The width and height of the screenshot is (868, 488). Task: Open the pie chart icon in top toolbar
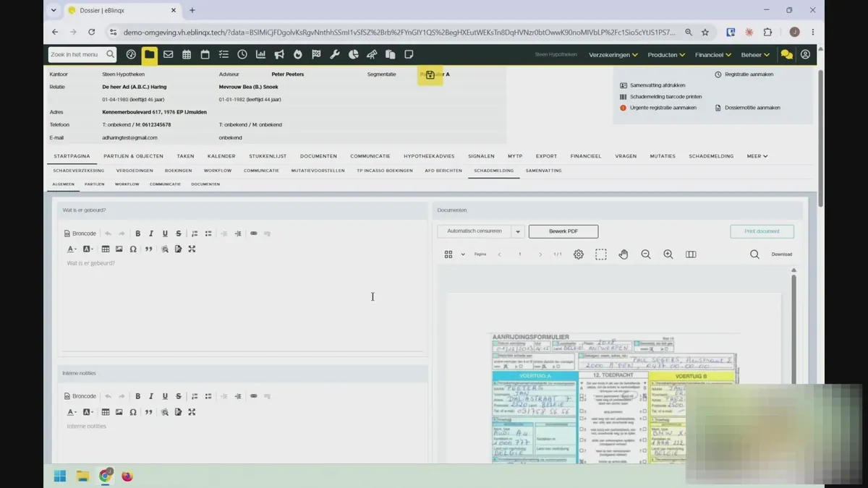[354, 54]
